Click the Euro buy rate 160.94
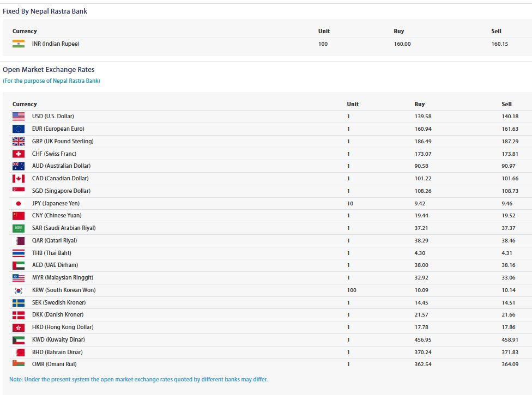 pyautogui.click(x=423, y=129)
